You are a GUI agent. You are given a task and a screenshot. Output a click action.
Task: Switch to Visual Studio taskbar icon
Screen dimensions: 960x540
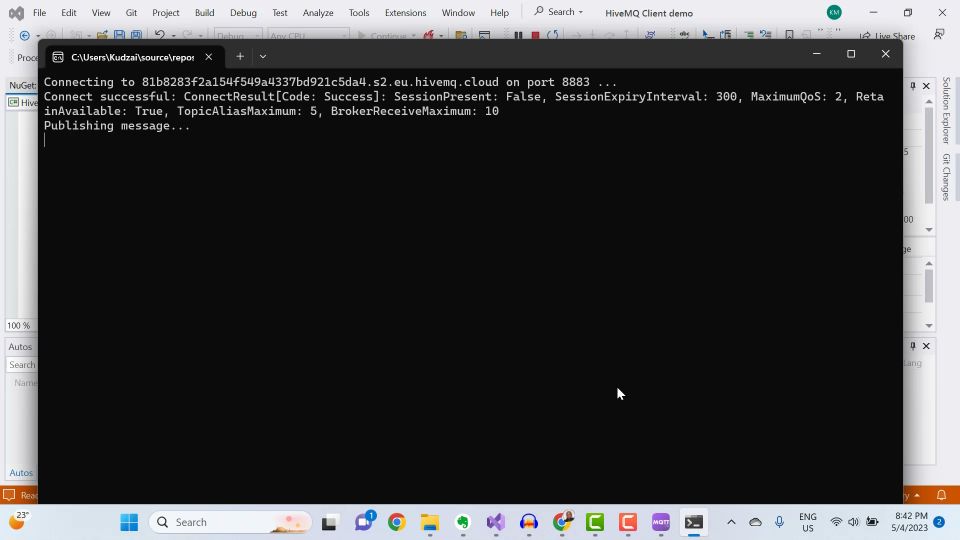pyautogui.click(x=496, y=522)
